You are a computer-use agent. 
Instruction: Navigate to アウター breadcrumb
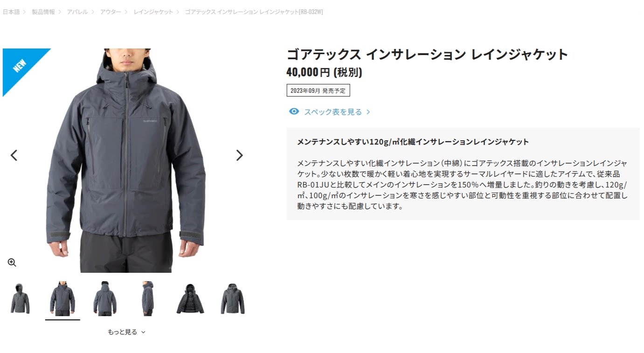point(111,12)
